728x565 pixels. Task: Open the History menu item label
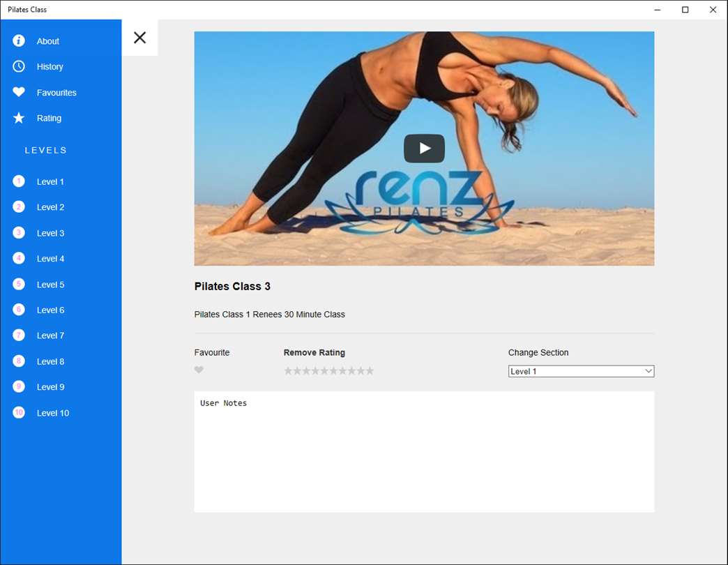pos(50,67)
